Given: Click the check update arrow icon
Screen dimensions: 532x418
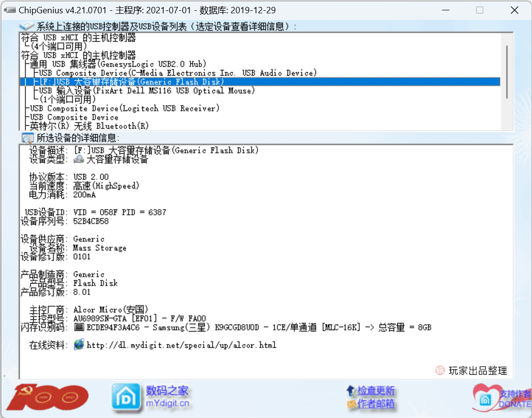Looking at the screenshot, I should coord(351,390).
